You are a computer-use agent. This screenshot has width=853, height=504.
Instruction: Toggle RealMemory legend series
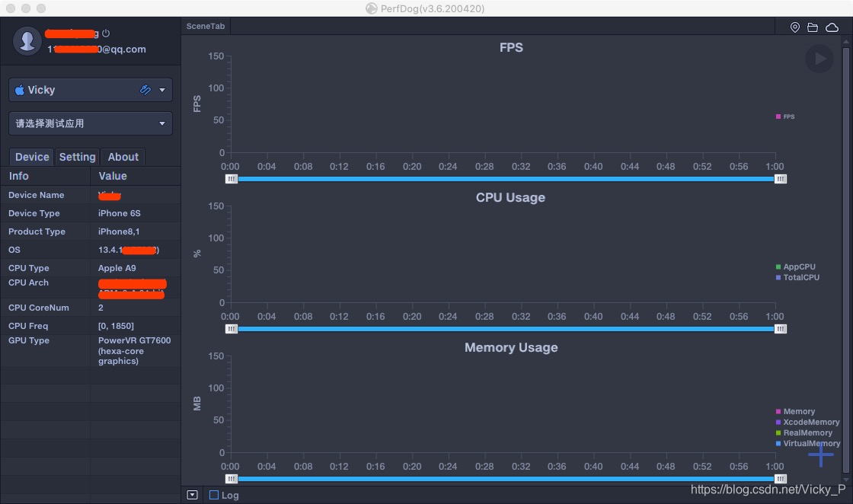tap(804, 432)
